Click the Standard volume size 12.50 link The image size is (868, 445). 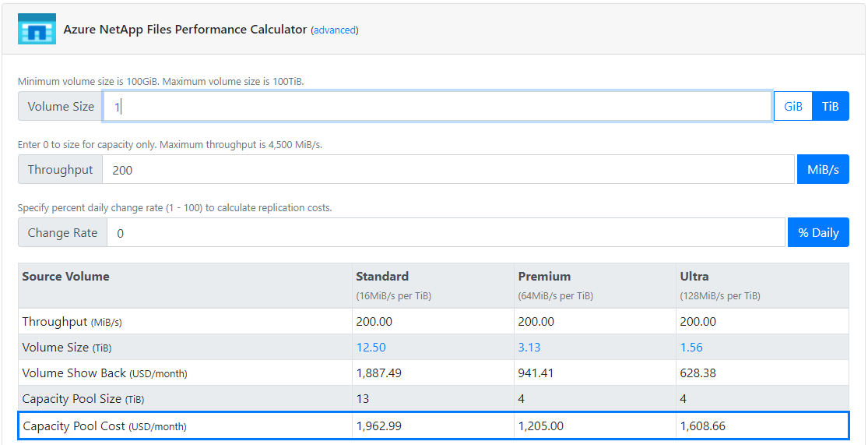tap(371, 348)
